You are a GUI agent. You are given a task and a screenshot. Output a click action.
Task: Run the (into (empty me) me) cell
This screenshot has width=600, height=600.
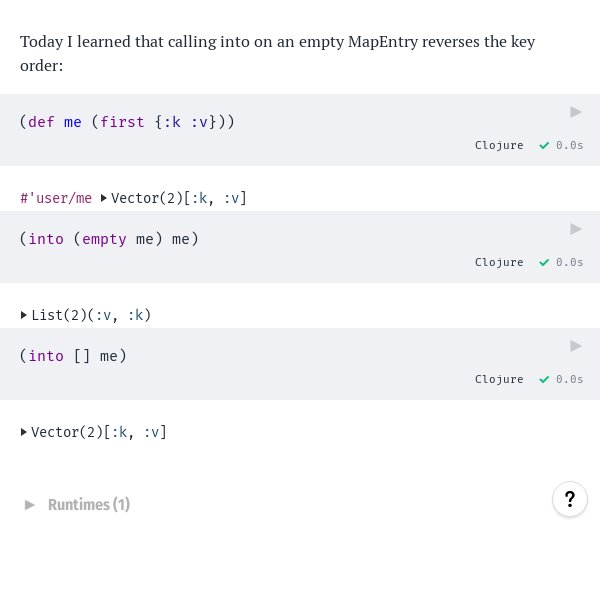576,229
